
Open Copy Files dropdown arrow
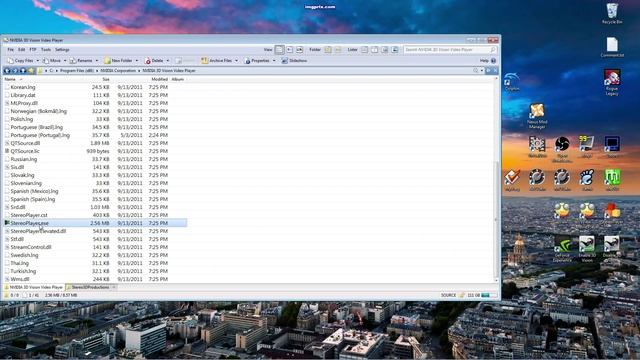tap(38, 60)
